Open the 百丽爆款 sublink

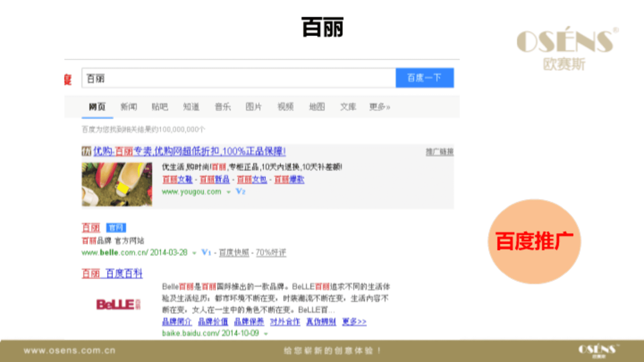click(x=289, y=180)
